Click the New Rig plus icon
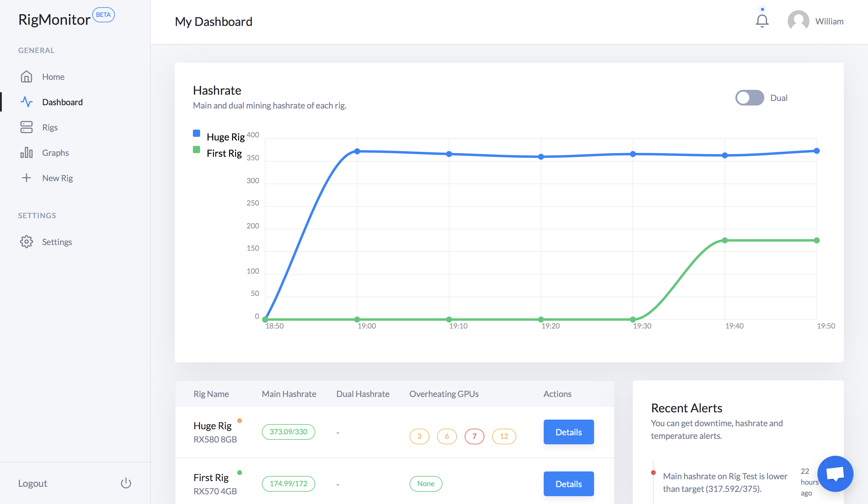 27,178
